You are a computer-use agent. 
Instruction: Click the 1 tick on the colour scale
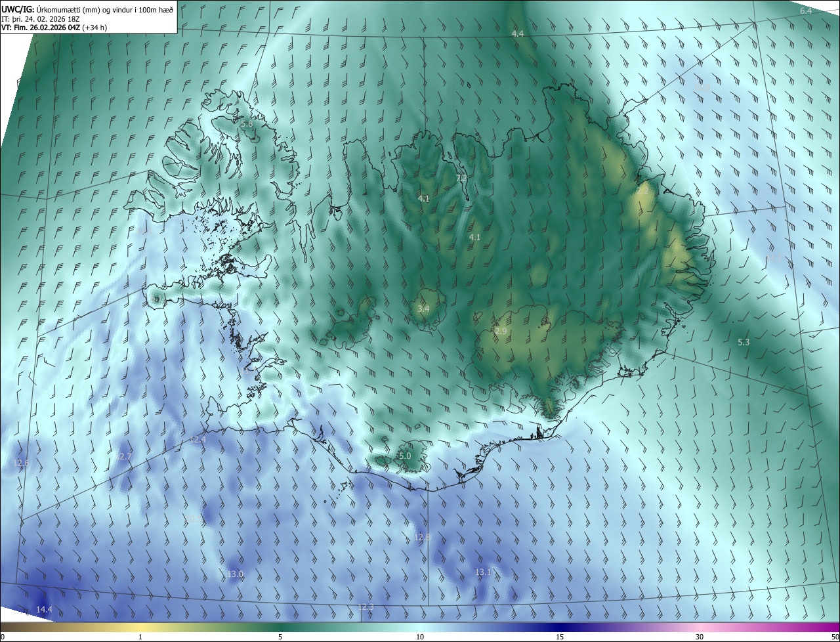(140, 637)
